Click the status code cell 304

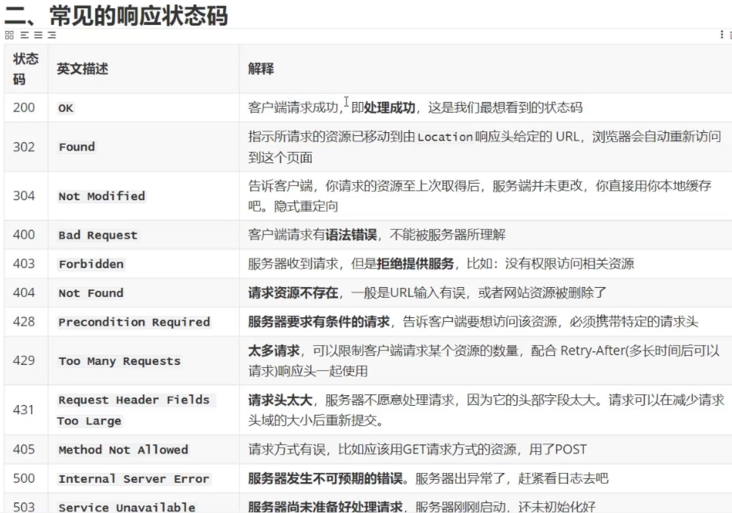coord(24,196)
